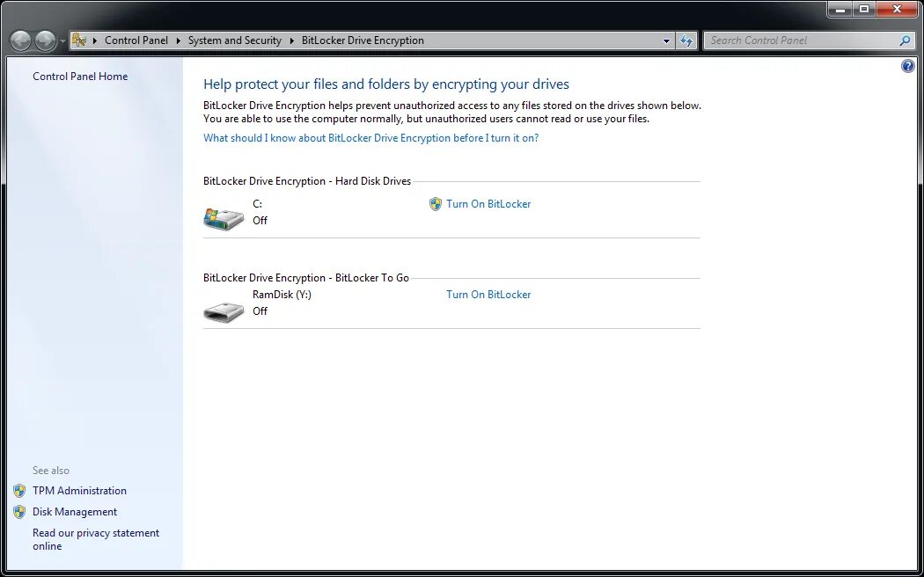Viewport: 924px width, 577px height.
Task: Open the recent pages dropdown beside Forward
Action: [62, 42]
